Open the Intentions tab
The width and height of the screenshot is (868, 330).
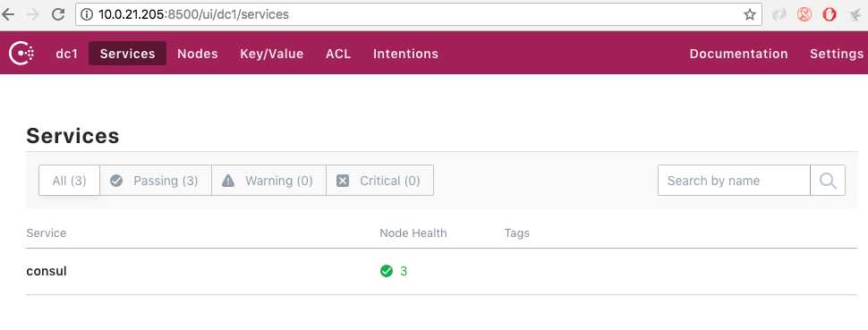[405, 54]
